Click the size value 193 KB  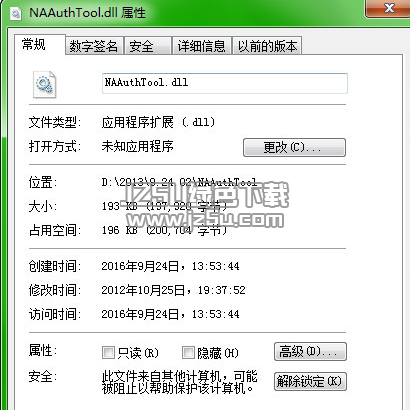tap(119, 206)
